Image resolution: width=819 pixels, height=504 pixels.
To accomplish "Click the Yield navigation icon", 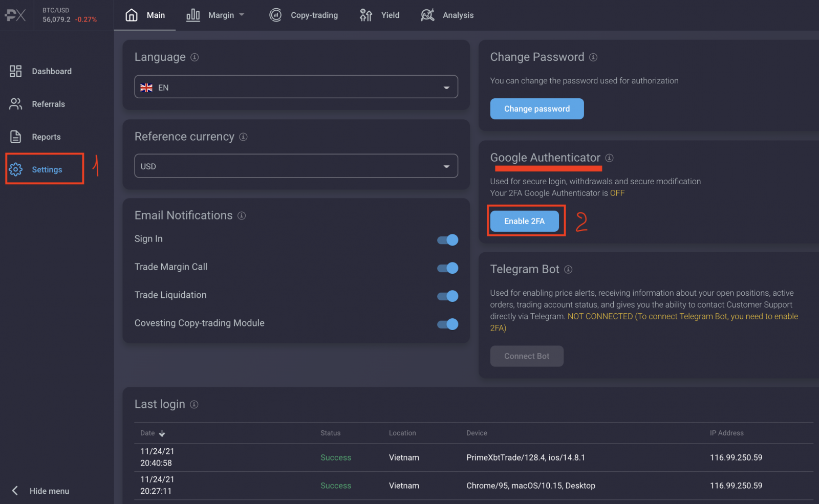I will pyautogui.click(x=365, y=15).
